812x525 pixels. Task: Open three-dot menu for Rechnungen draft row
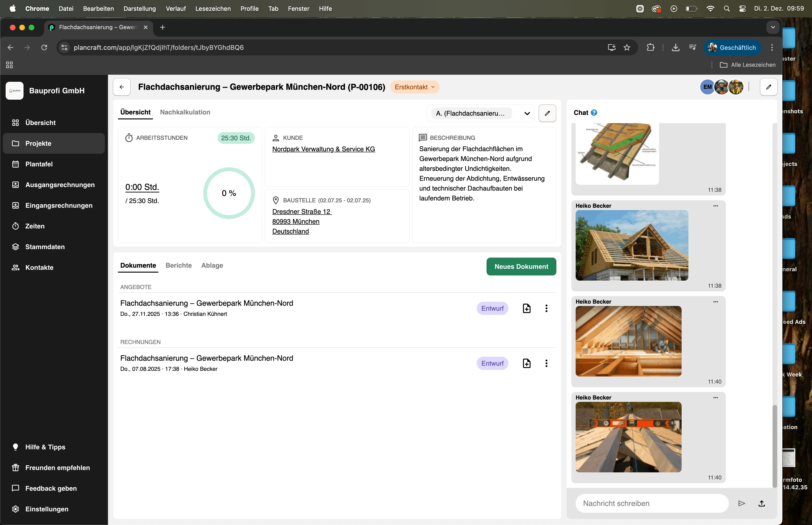pos(546,363)
